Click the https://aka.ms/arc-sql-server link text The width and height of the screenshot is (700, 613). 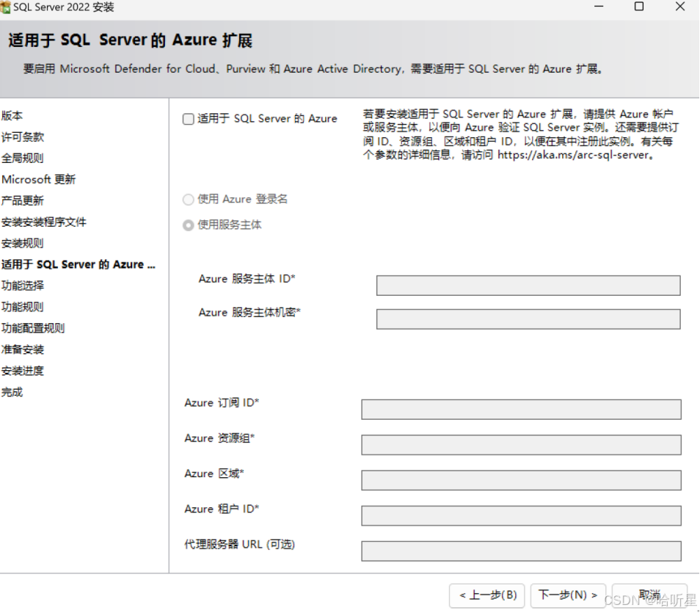(573, 155)
